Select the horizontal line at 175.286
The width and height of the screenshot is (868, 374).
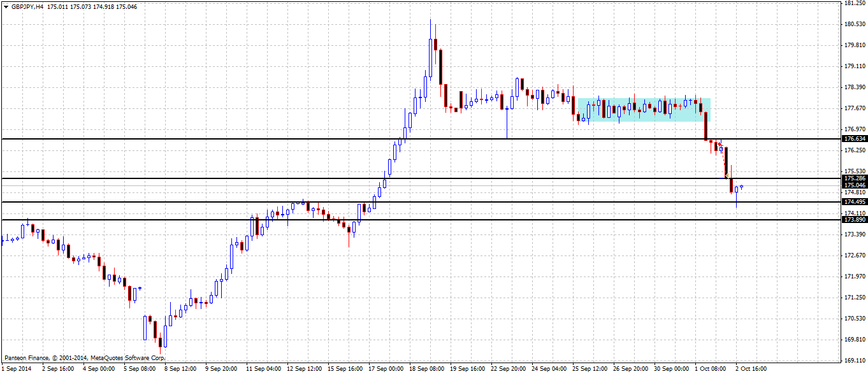pyautogui.click(x=421, y=178)
